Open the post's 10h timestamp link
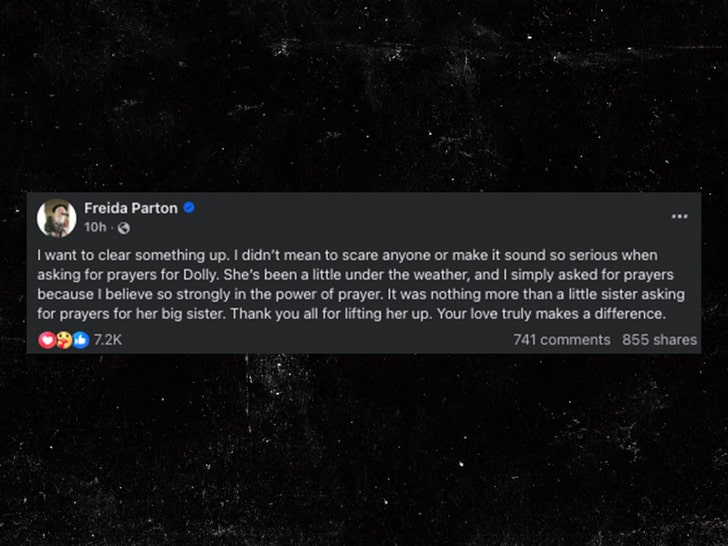 coord(94,227)
